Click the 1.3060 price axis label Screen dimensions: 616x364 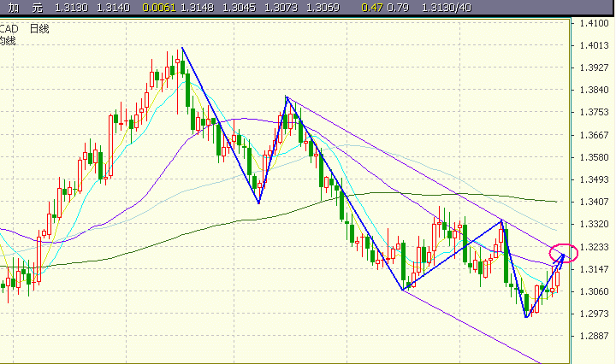click(595, 291)
